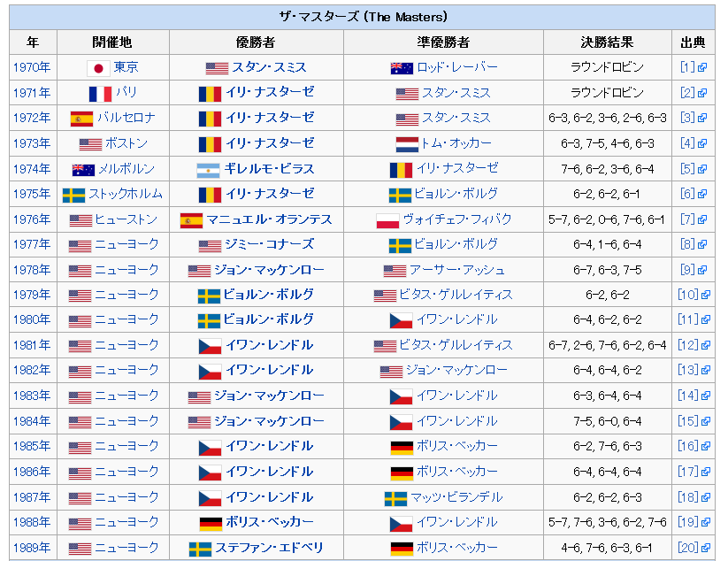728x561 pixels.
Task: Select the ザ・マスターズ (The Masters) table title
Action: pyautogui.click(x=362, y=17)
